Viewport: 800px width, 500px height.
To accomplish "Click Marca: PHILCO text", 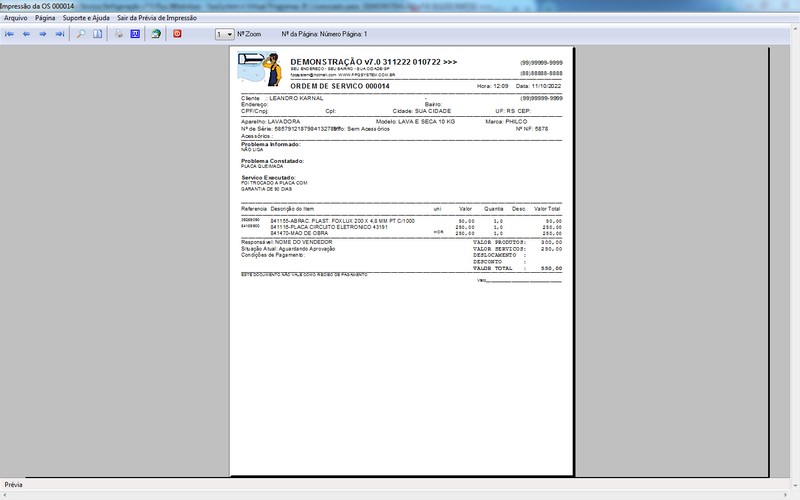I will 506,122.
